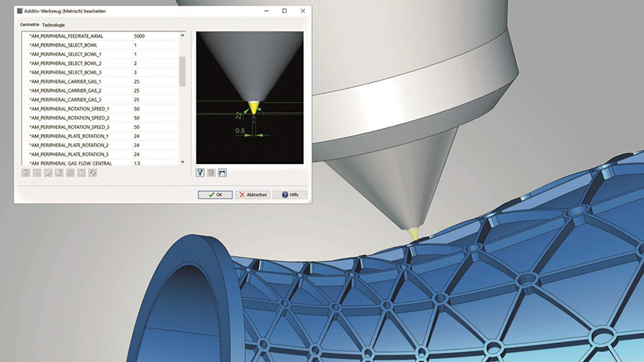Select the 5000 value of FEEDRATE_AXIAL
This screenshot has height=362, width=644.
click(x=139, y=36)
